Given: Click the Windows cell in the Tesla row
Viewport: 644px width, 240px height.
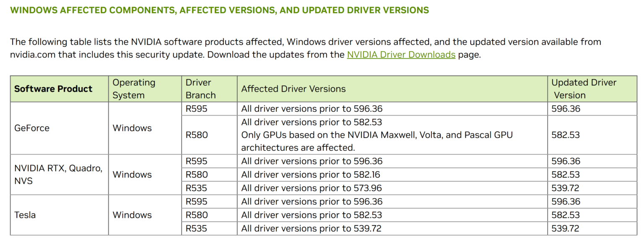Looking at the screenshot, I should 145,215.
